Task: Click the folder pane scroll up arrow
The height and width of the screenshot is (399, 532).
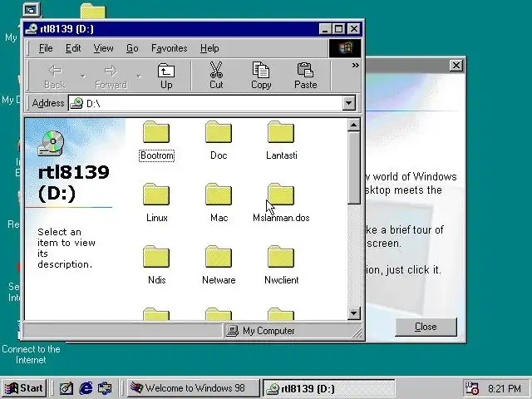Action: point(354,125)
